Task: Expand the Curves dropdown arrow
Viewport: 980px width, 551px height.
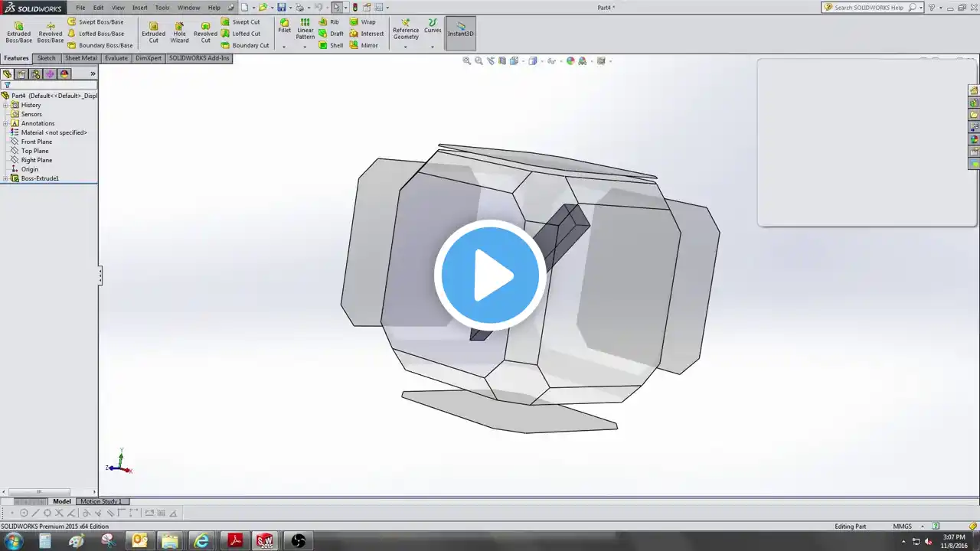Action: point(433,47)
